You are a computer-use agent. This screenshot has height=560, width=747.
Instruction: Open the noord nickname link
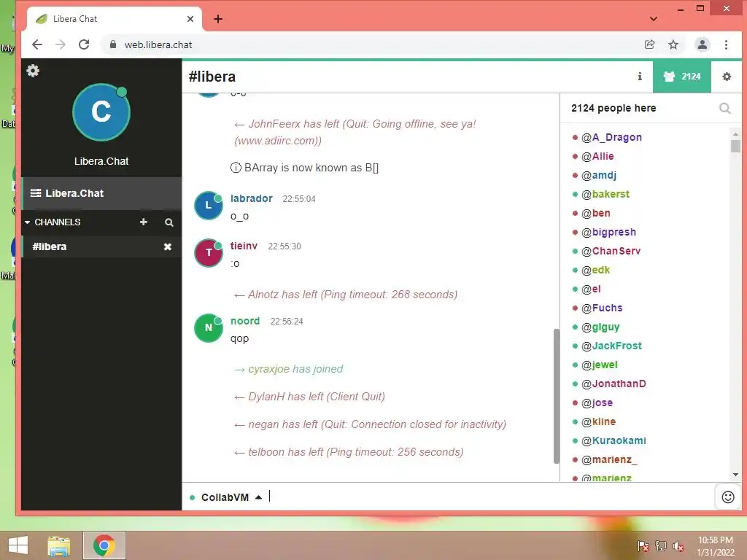click(x=245, y=321)
